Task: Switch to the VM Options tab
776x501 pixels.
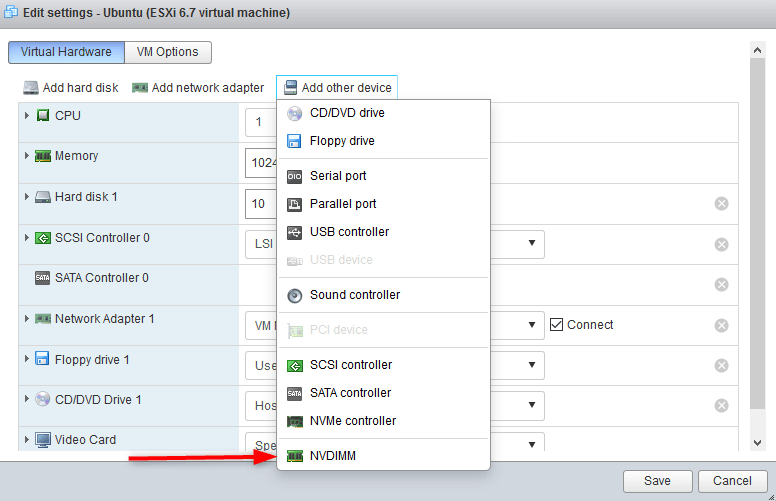Action: pos(168,52)
